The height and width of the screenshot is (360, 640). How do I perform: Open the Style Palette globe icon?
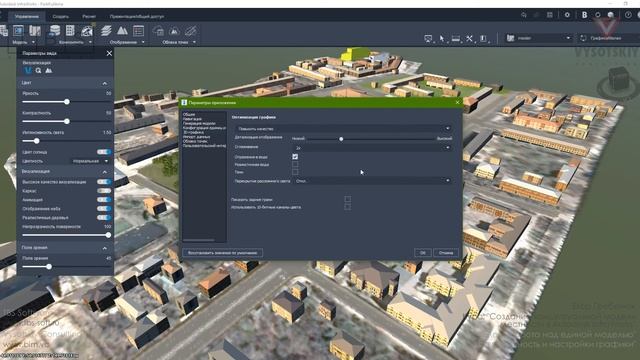pyautogui.click(x=87, y=31)
